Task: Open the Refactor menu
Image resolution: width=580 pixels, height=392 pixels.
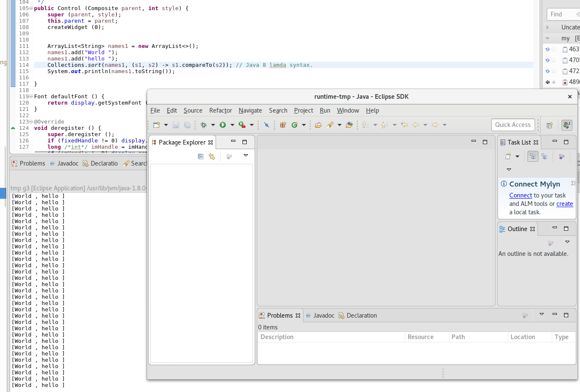Action: (x=220, y=110)
